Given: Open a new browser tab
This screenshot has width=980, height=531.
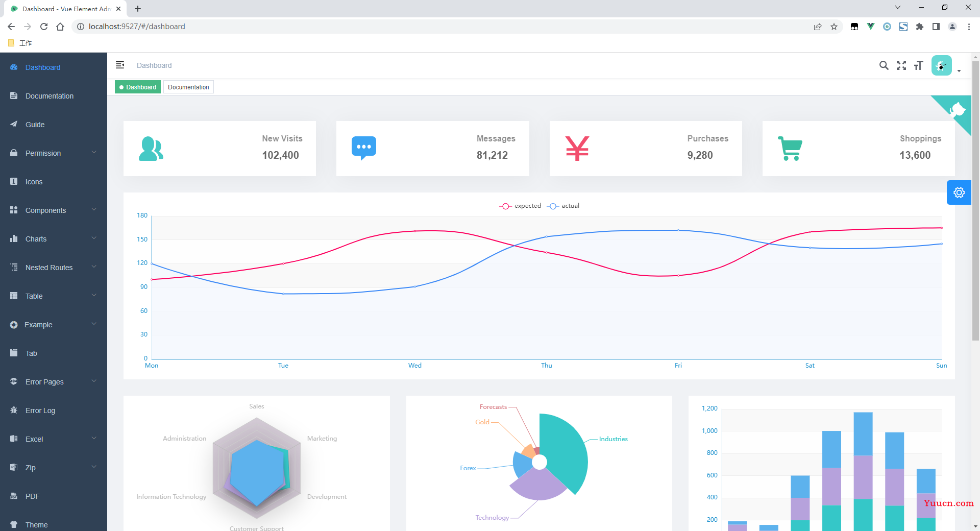Looking at the screenshot, I should coord(138,9).
